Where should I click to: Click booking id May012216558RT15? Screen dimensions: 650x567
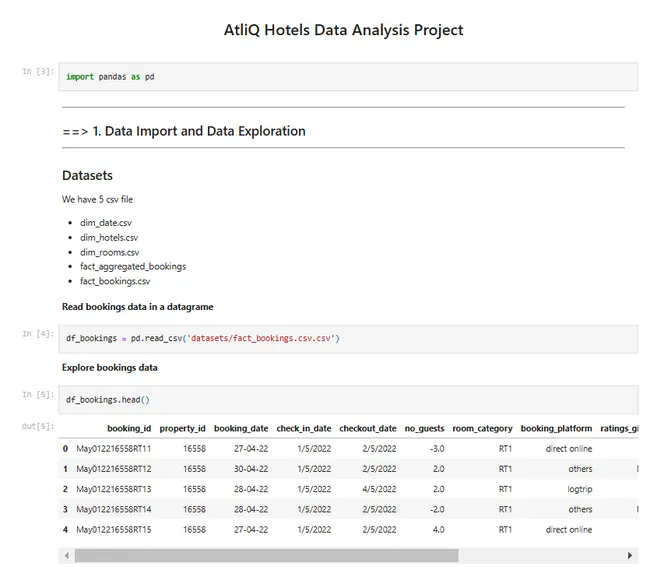point(114,530)
